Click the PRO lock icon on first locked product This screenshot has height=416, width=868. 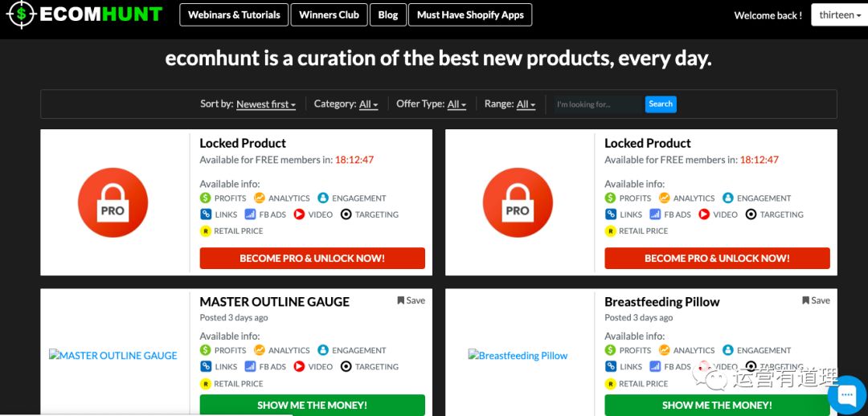coord(113,203)
